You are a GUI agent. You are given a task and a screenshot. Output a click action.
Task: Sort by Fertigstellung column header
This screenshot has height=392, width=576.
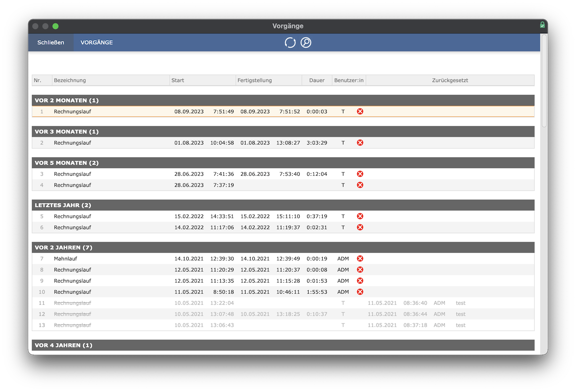pyautogui.click(x=268, y=81)
